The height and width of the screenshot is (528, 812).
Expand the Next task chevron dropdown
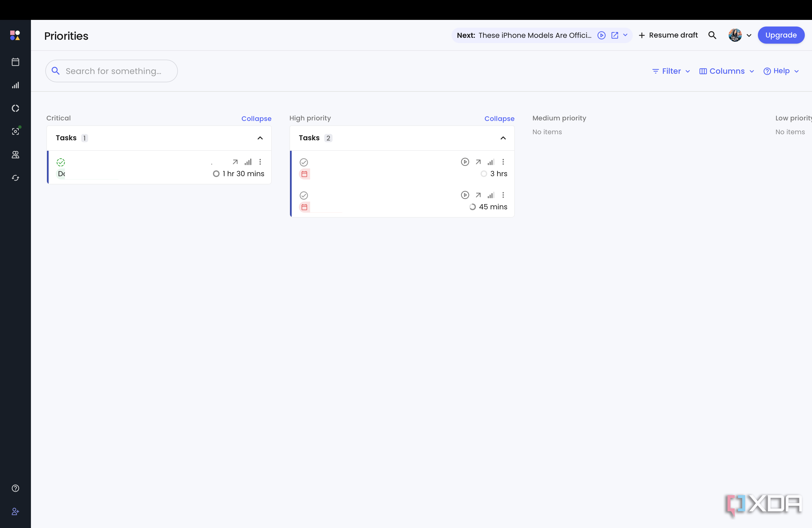coord(625,35)
